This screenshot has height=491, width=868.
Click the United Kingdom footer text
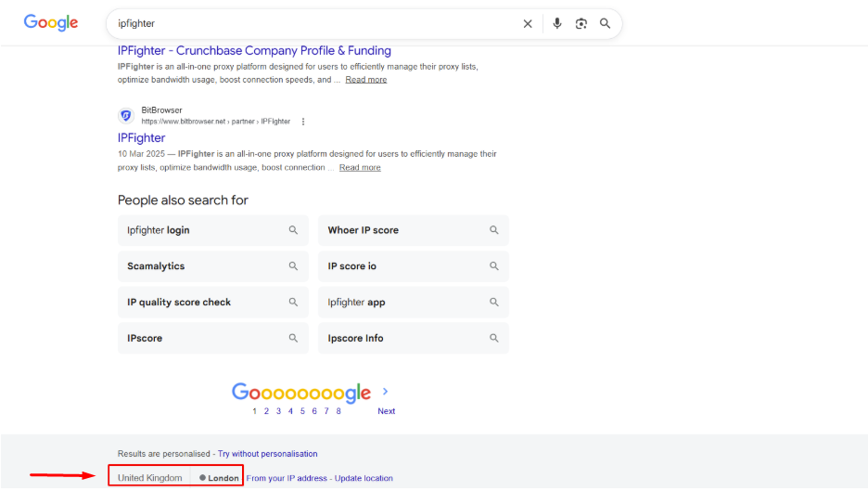click(x=149, y=478)
